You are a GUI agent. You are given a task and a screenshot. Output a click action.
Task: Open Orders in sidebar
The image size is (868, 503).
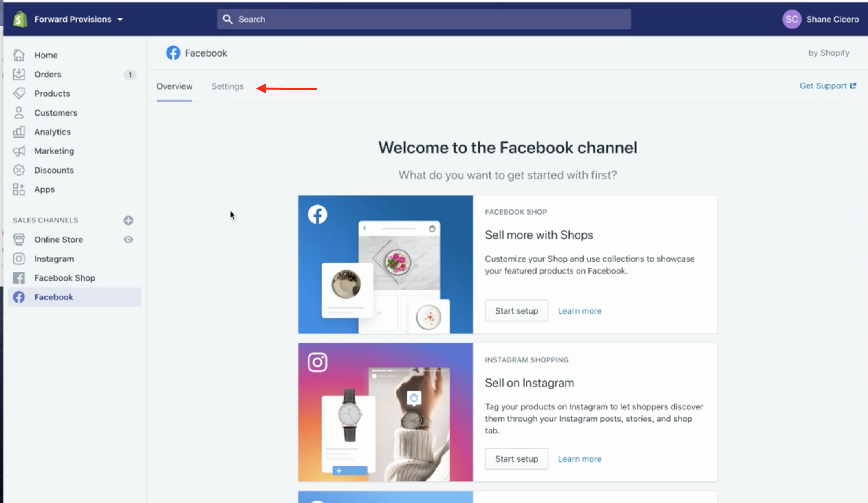[48, 74]
